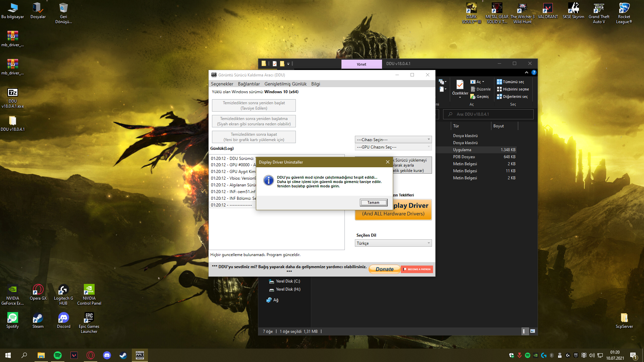The height and width of the screenshot is (362, 644).
Task: Click the Donate button
Action: (x=384, y=269)
